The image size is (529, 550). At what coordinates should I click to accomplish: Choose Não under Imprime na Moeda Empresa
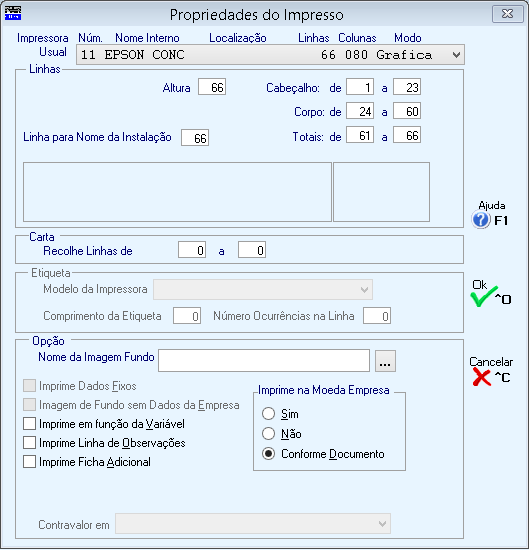pyautogui.click(x=268, y=434)
